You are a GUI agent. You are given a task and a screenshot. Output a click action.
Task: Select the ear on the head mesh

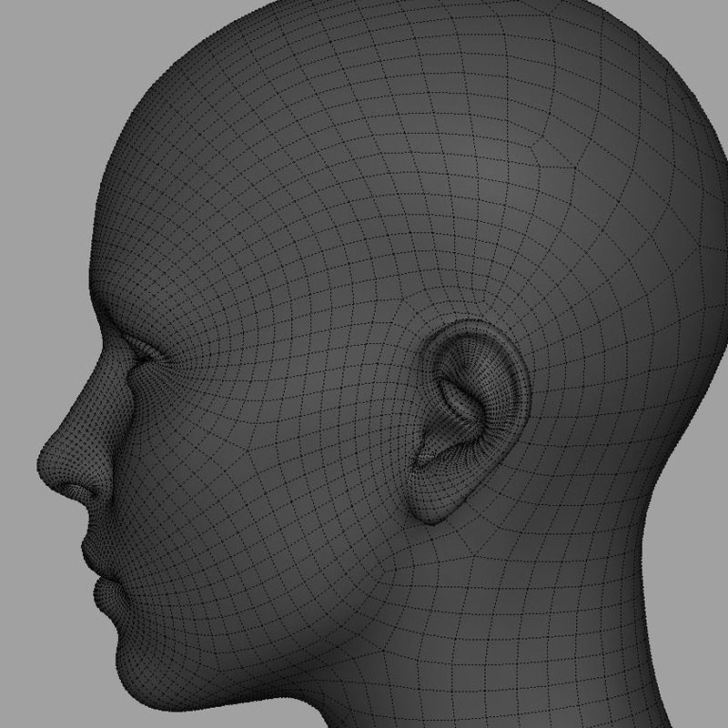(x=468, y=421)
